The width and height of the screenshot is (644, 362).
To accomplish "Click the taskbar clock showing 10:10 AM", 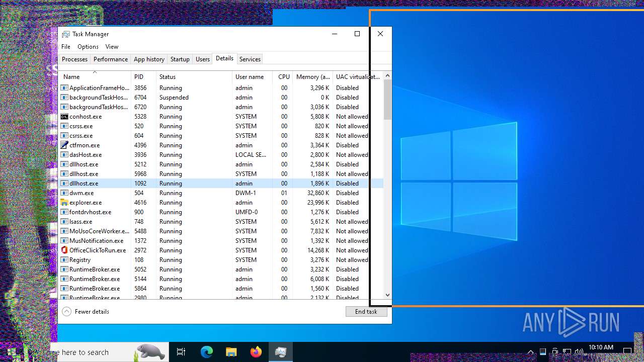I will click(601, 347).
